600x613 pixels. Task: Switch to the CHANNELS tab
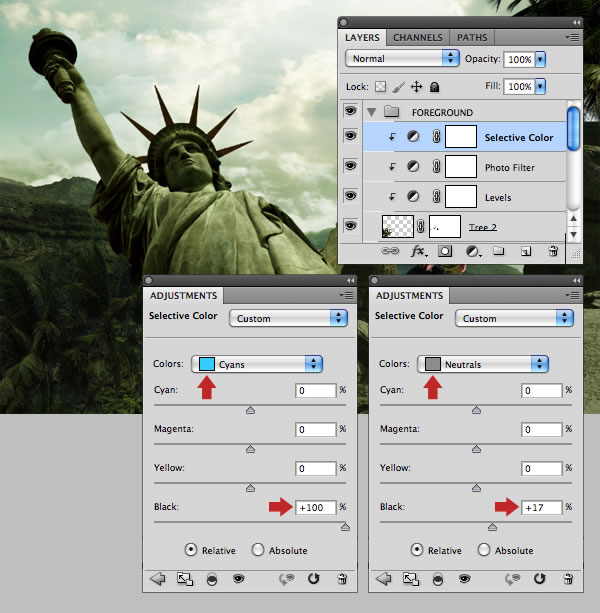pos(418,38)
